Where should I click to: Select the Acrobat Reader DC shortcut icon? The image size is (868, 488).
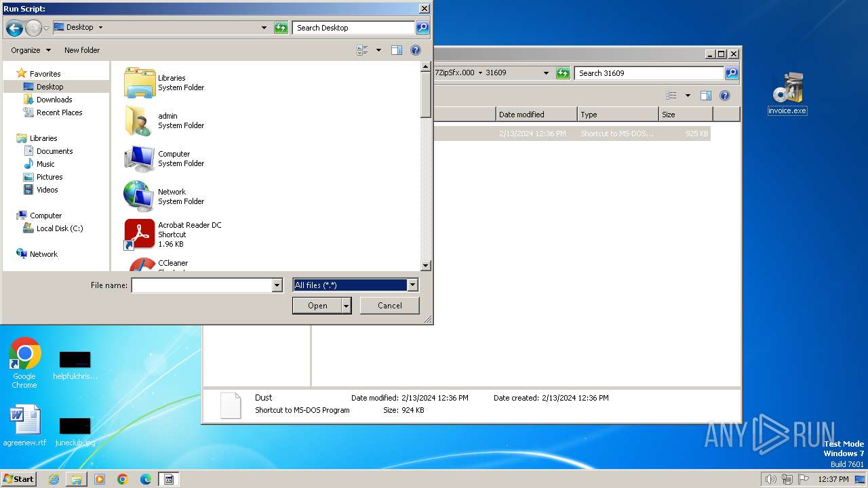tap(140, 235)
